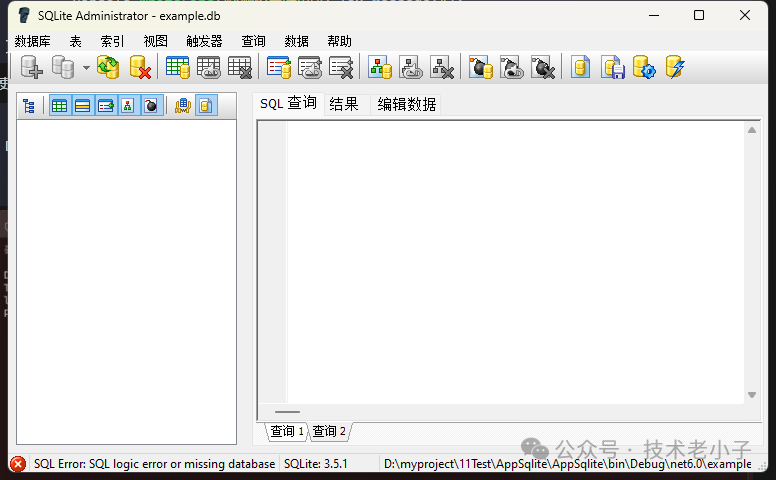This screenshot has width=776, height=480.
Task: Select the 查询 2 bottom tab
Action: click(x=329, y=431)
